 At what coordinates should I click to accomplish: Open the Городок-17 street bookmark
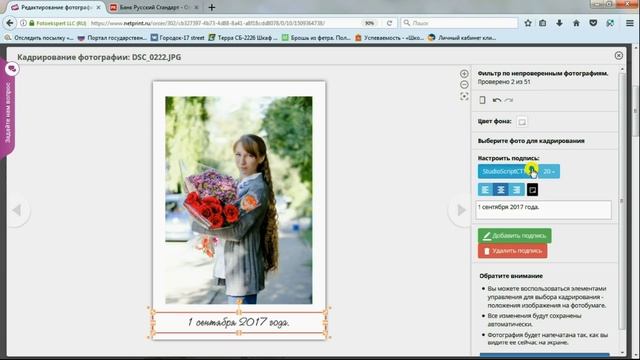coord(178,38)
